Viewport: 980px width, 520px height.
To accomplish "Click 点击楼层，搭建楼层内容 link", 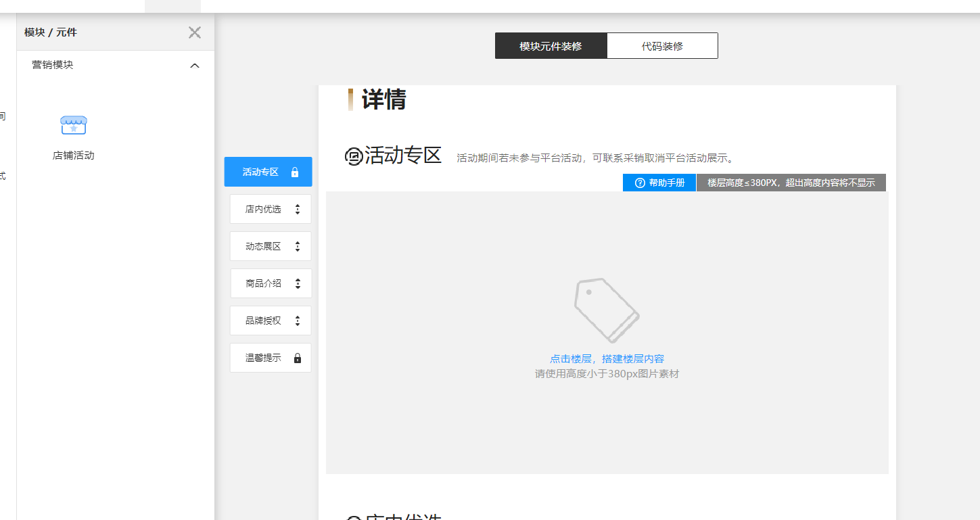I will [607, 359].
